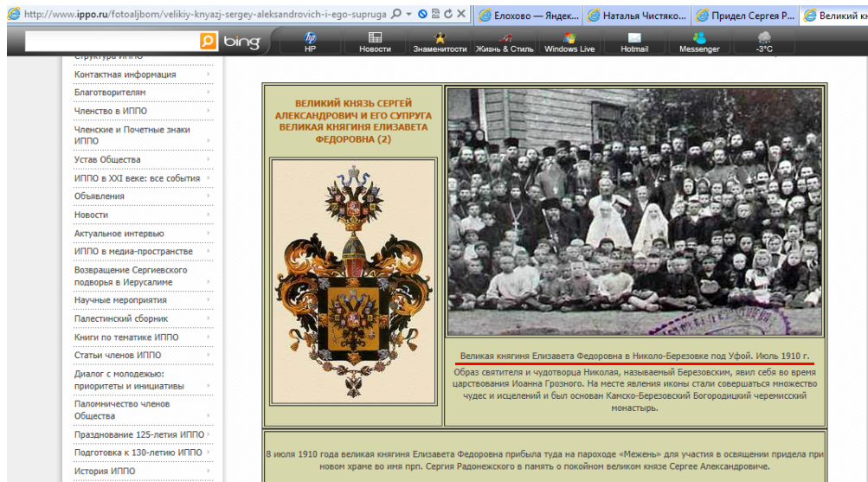Switch to the Придел Сергея Р... tab
The width and height of the screenshot is (868, 482).
[x=746, y=15]
